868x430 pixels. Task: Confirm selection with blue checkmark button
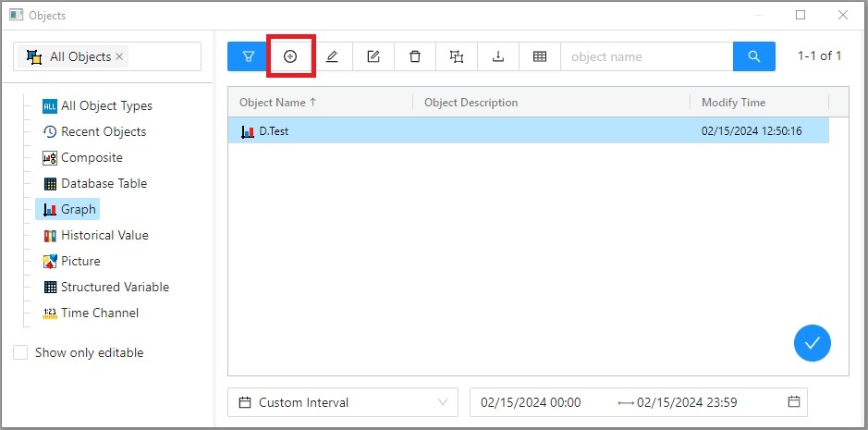click(x=812, y=343)
